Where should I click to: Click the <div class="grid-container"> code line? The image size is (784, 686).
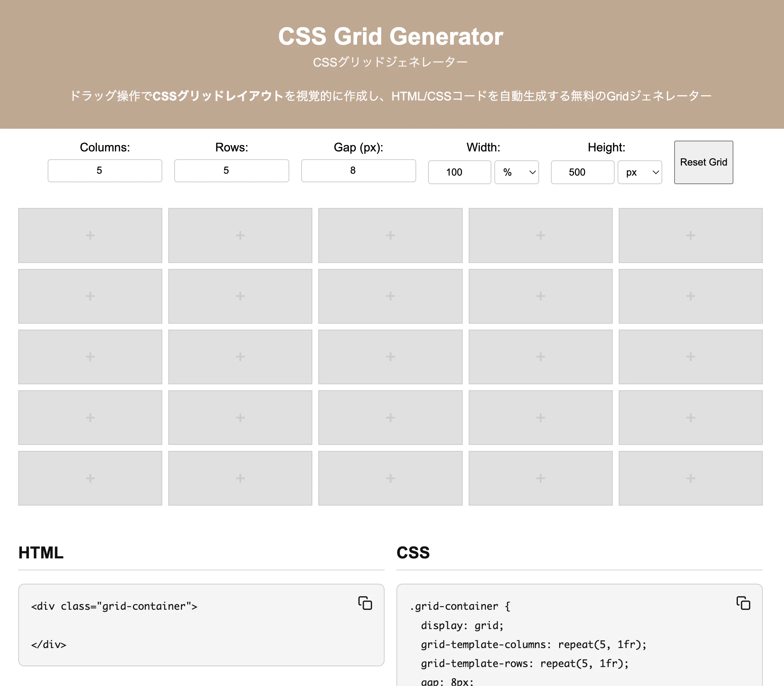pyautogui.click(x=114, y=606)
